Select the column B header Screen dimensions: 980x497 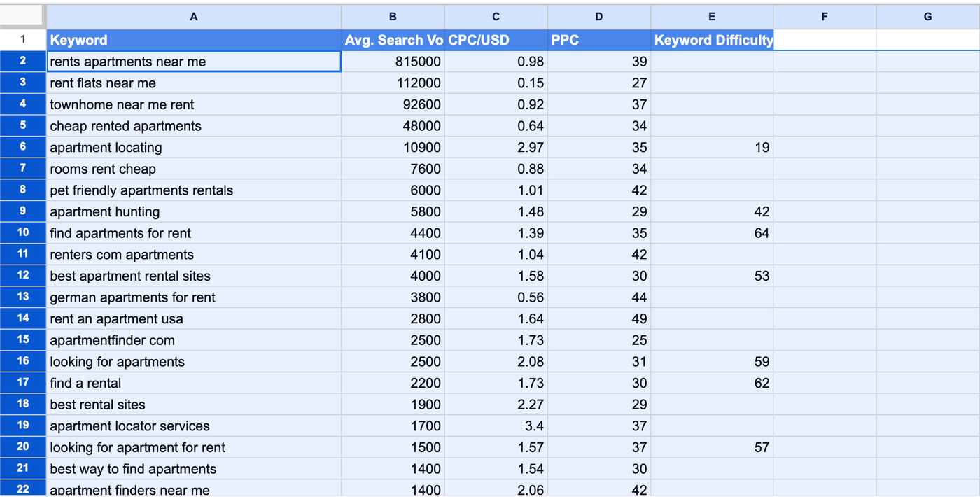tap(392, 16)
